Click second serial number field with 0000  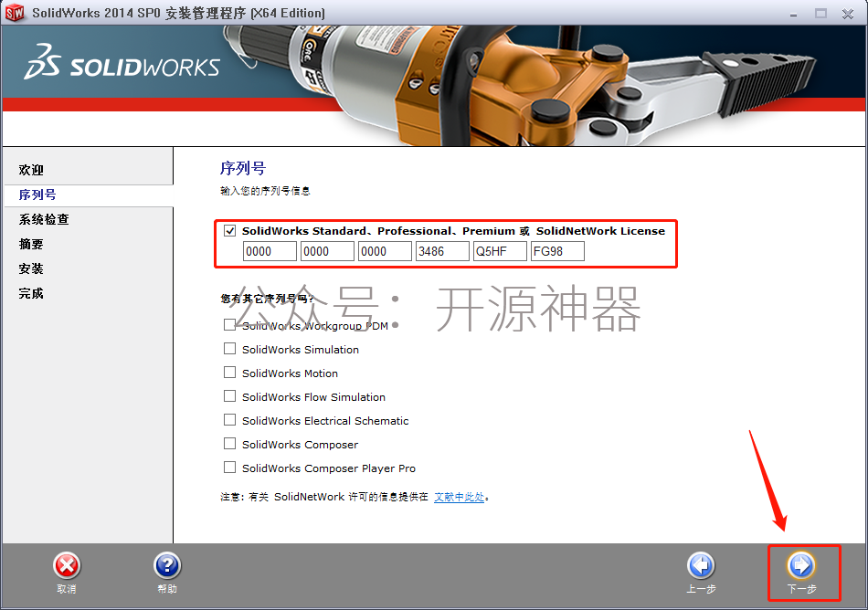coord(327,251)
